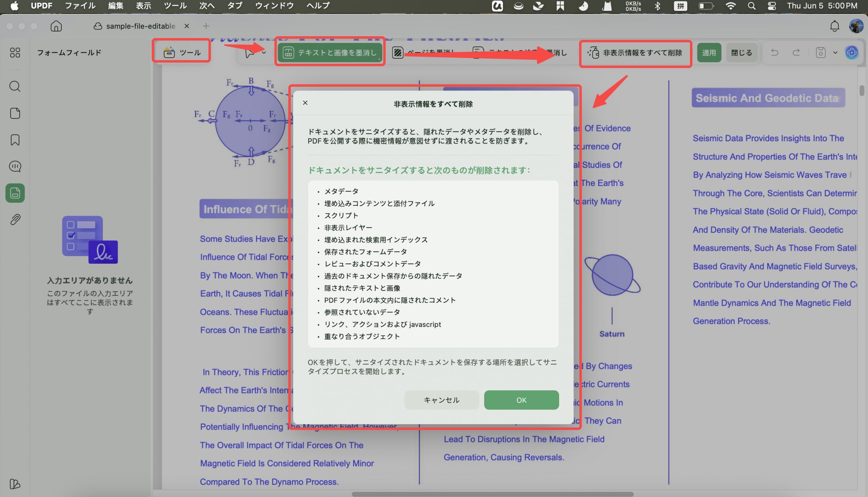Open the bookmark panel in sidebar
This screenshot has height=497, width=868.
pos(15,140)
